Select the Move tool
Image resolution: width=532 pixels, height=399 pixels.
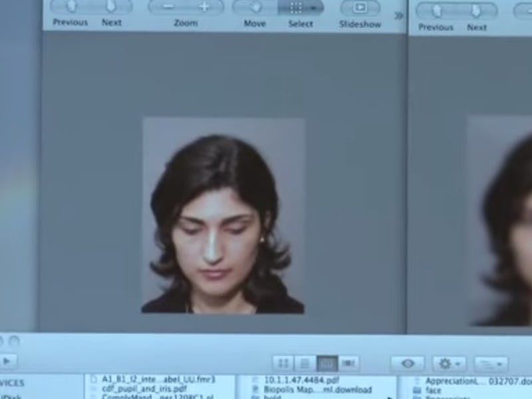[255, 7]
